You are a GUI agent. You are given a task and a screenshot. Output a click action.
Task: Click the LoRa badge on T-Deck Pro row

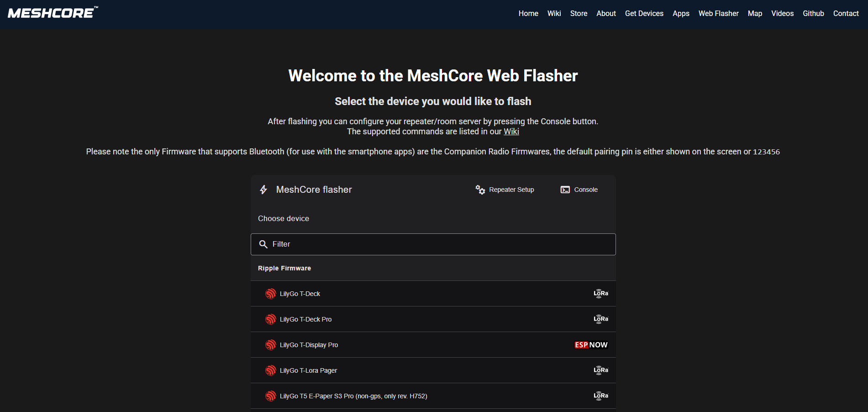(x=600, y=319)
